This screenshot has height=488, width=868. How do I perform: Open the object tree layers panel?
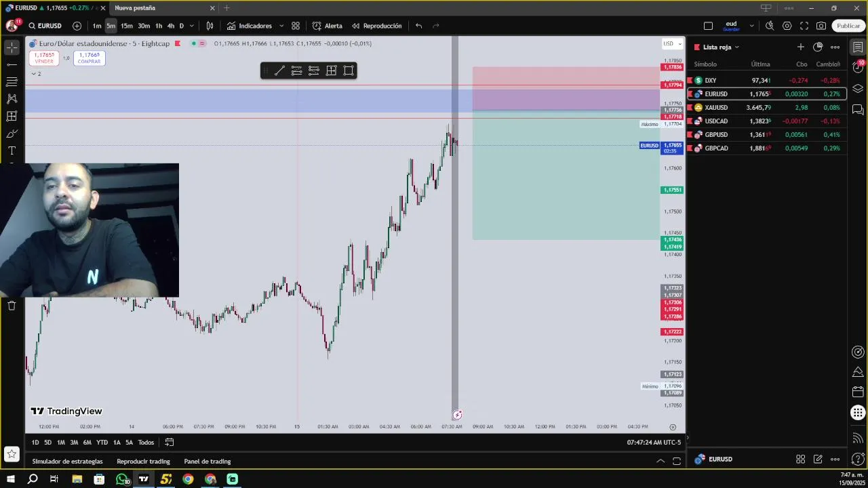(x=858, y=89)
